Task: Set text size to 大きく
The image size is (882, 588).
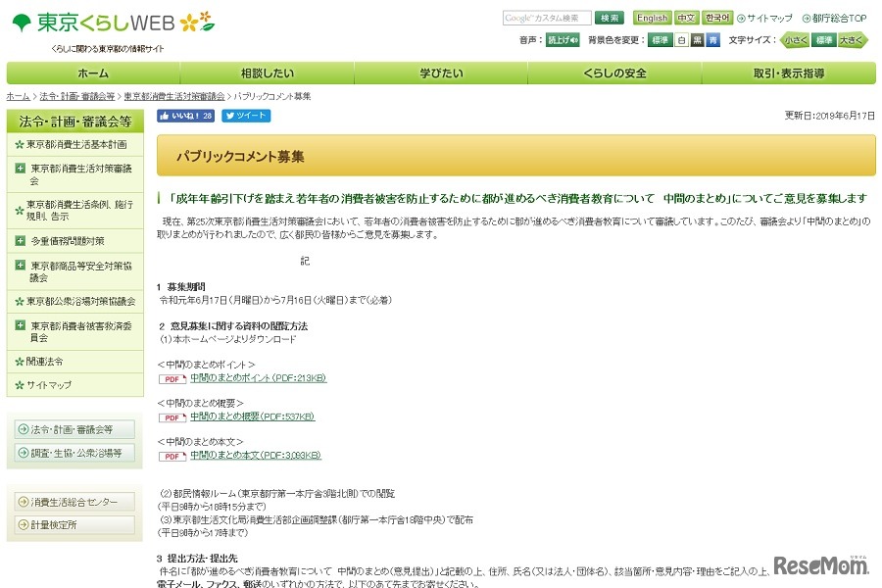Action: pyautogui.click(x=852, y=40)
